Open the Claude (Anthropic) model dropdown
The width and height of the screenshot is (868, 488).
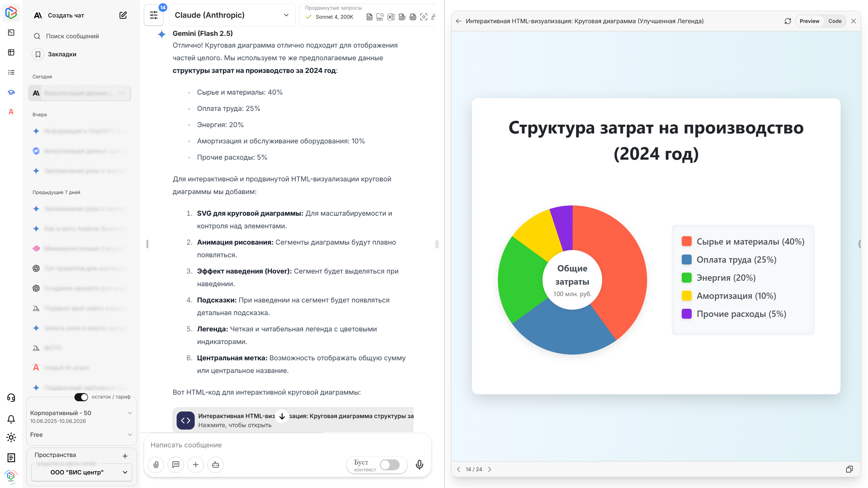tap(232, 15)
